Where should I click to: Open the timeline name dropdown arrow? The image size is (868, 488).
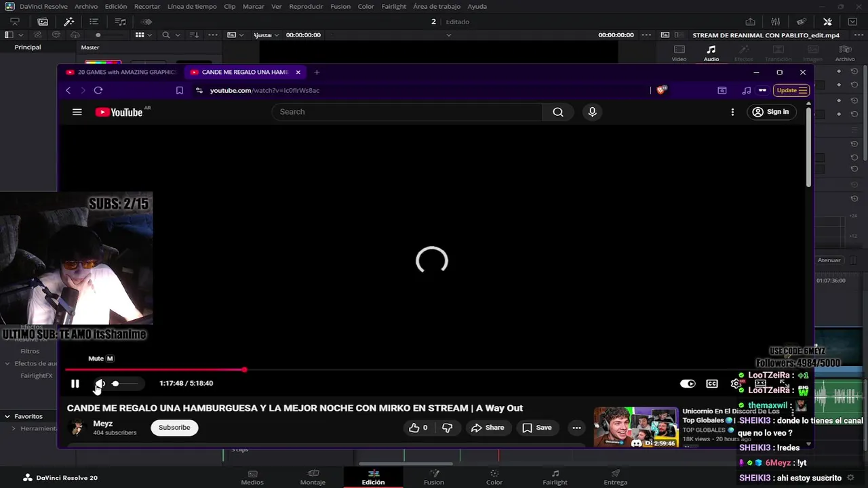[x=448, y=35]
